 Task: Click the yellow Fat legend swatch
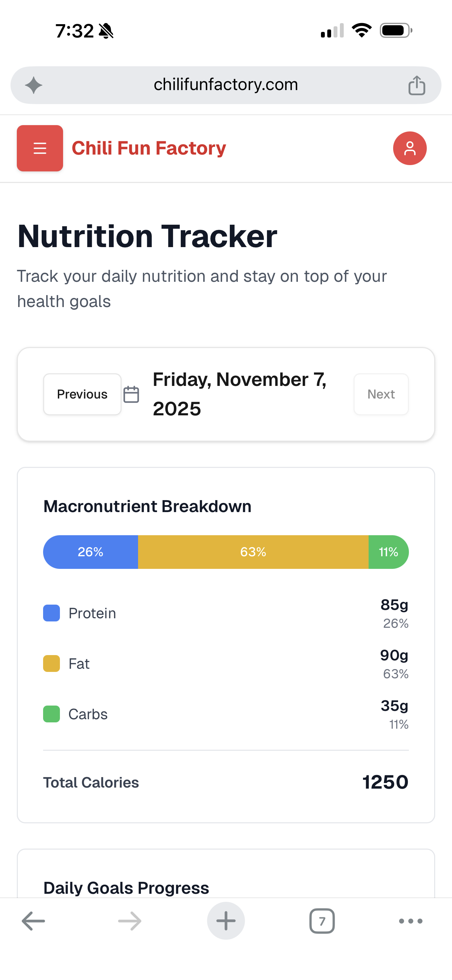click(x=52, y=663)
